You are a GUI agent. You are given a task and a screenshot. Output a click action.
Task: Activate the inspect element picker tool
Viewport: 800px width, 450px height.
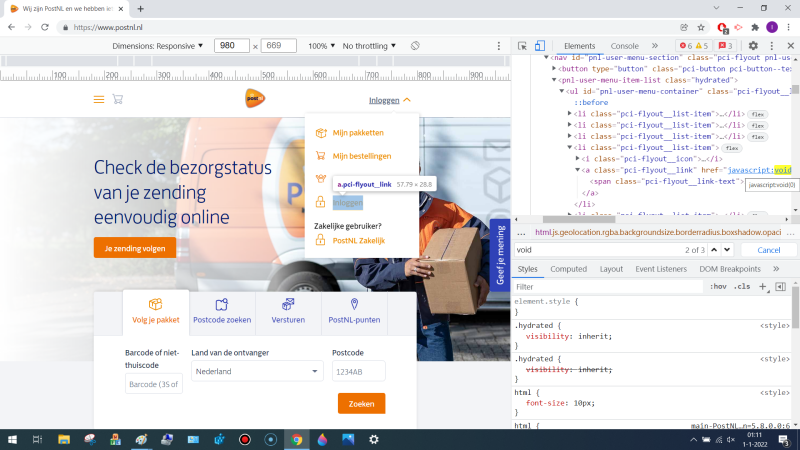(523, 46)
